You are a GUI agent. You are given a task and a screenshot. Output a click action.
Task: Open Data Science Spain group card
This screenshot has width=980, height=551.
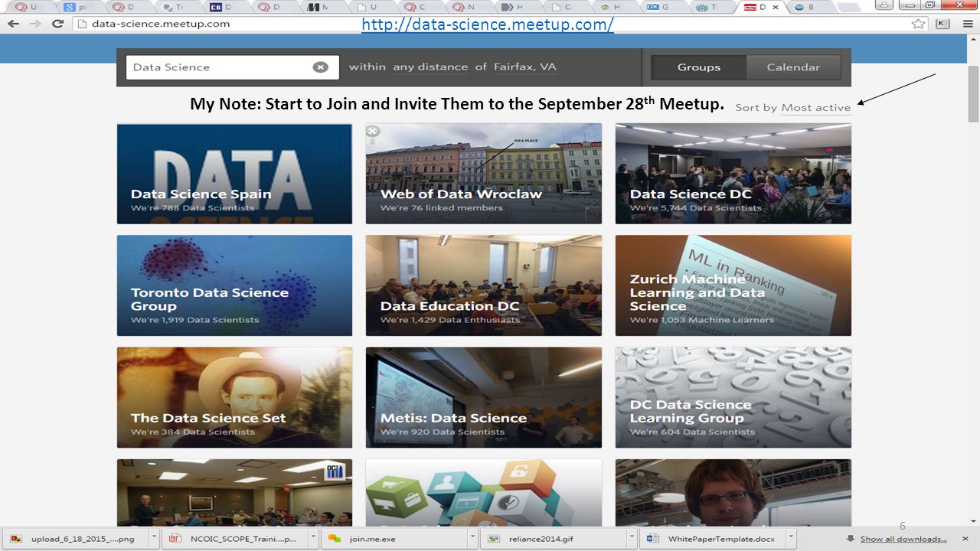[x=234, y=174]
